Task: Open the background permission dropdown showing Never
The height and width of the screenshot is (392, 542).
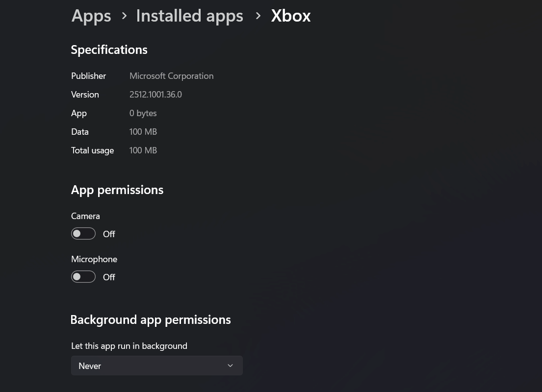Action: (156, 366)
